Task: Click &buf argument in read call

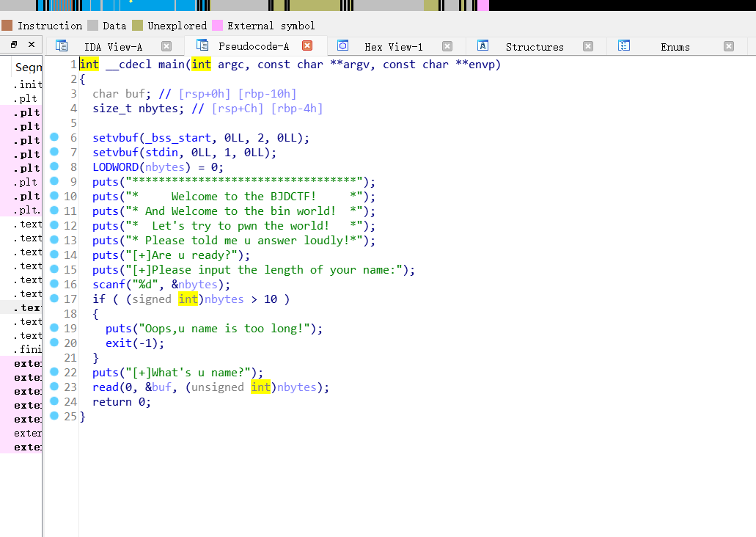Action: 158,387
